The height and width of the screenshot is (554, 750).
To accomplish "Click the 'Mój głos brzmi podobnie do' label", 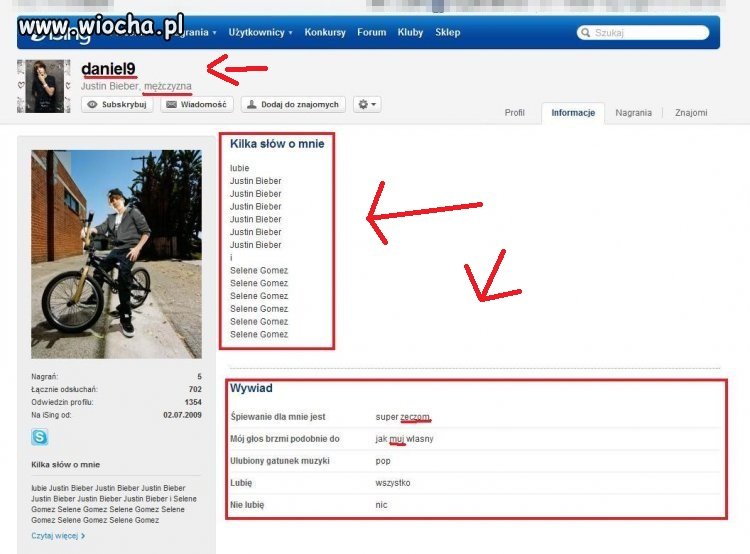I will click(285, 439).
